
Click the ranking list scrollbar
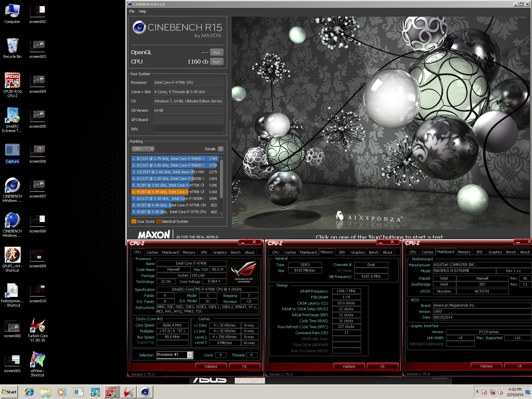[222, 185]
